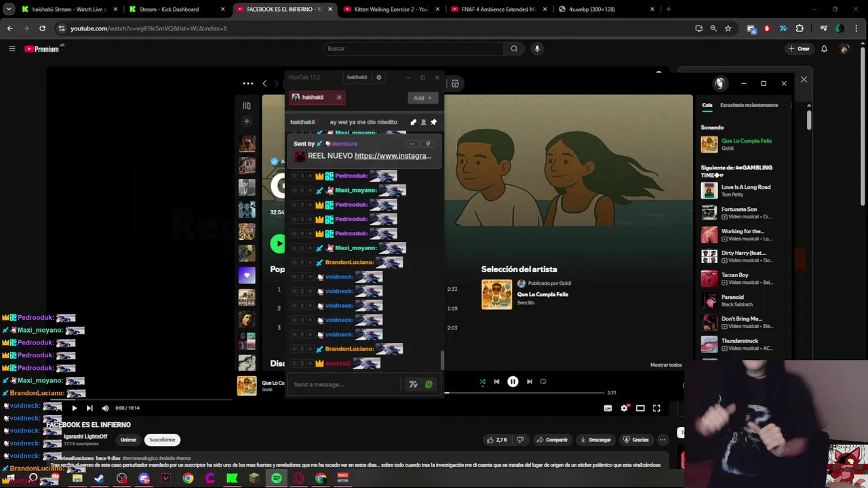The width and height of the screenshot is (868, 488).
Task: Open the Instagram link in pinned message
Action: [393, 156]
